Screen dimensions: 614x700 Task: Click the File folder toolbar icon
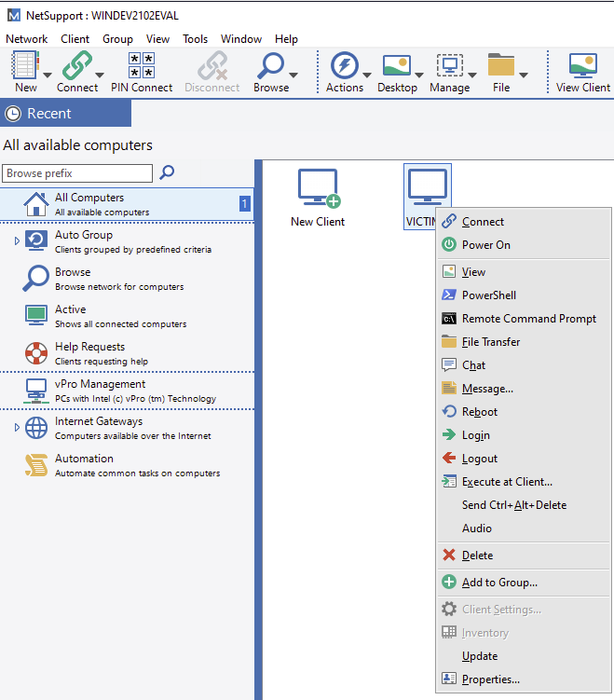tap(500, 64)
